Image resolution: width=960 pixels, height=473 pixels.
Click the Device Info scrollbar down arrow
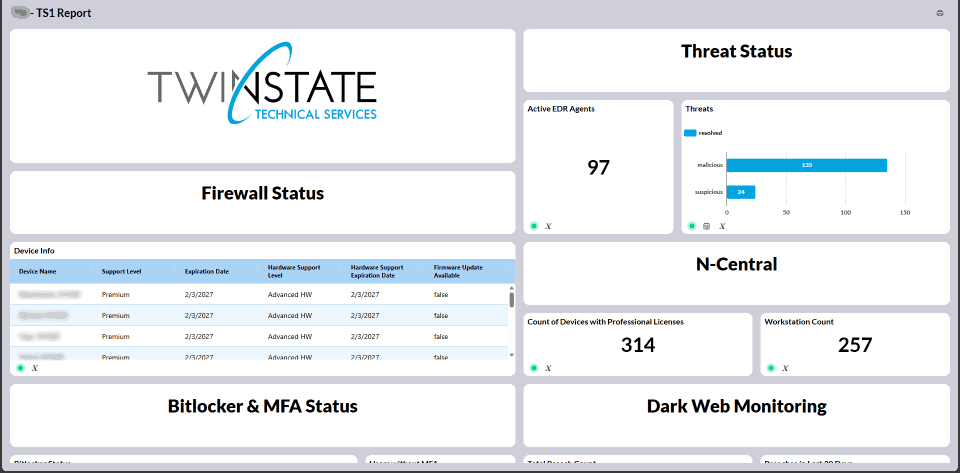coord(512,354)
